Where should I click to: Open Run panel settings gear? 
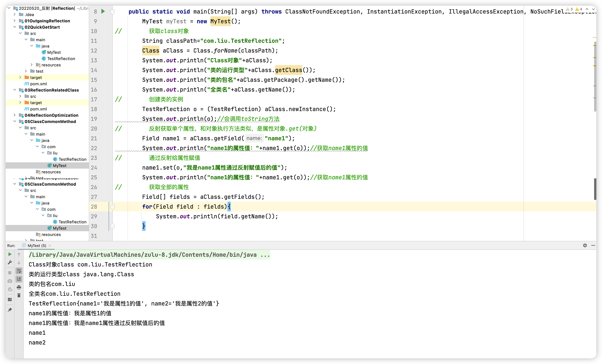click(x=585, y=245)
